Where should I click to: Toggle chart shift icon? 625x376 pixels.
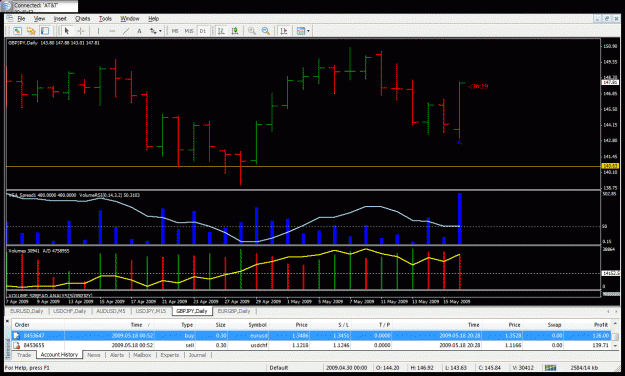[283, 31]
